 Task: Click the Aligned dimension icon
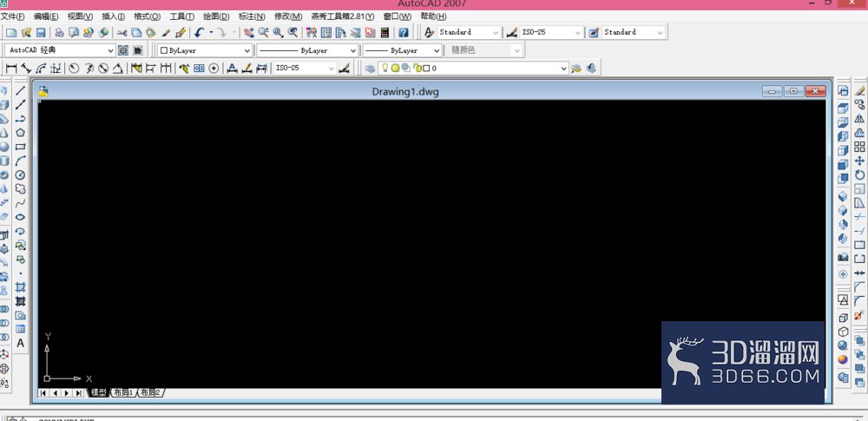[x=25, y=68]
